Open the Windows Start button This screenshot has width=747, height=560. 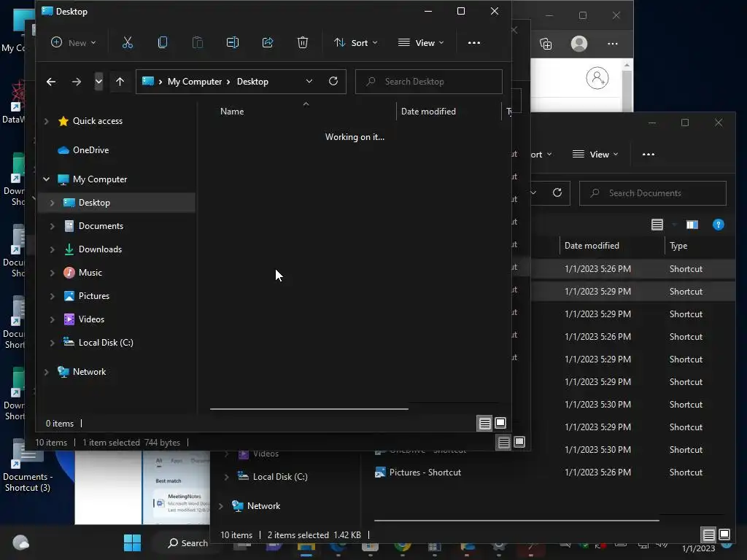[x=132, y=542]
